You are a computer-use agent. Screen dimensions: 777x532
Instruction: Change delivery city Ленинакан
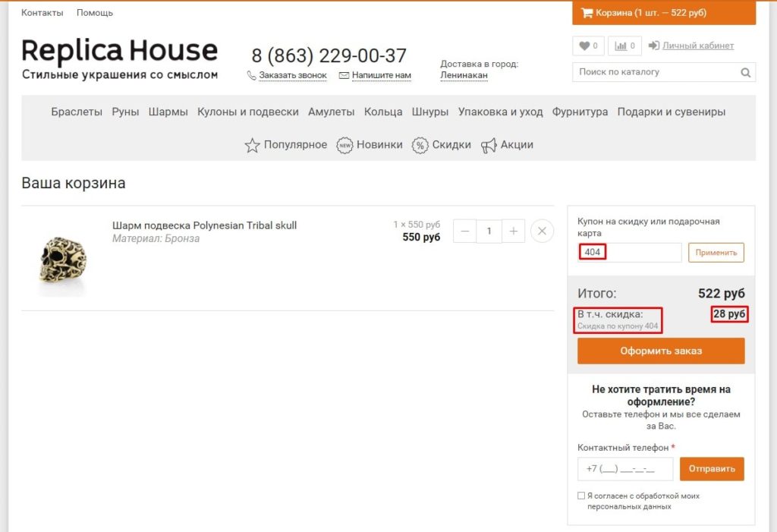point(464,75)
